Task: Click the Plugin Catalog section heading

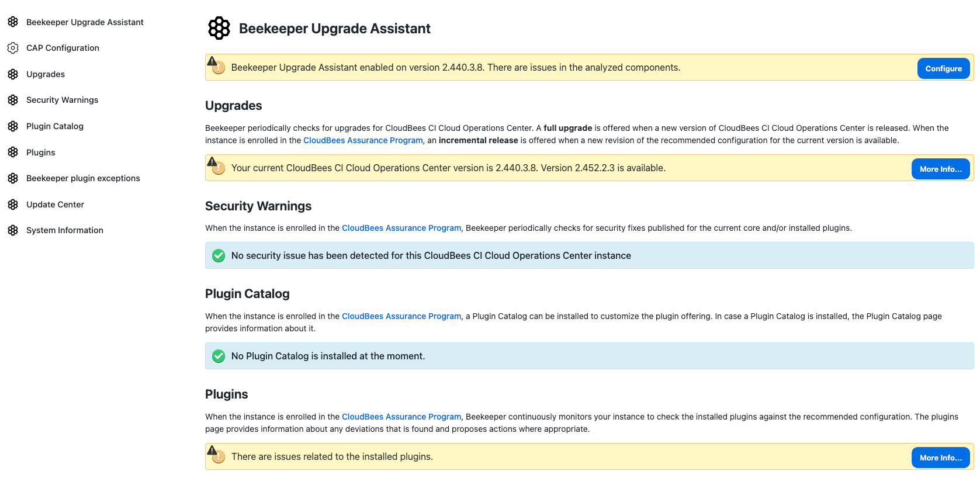Action: click(247, 294)
